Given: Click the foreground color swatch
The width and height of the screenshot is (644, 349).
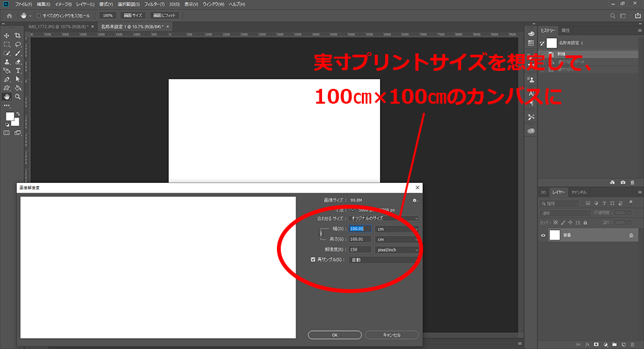Looking at the screenshot, I should point(10,117).
